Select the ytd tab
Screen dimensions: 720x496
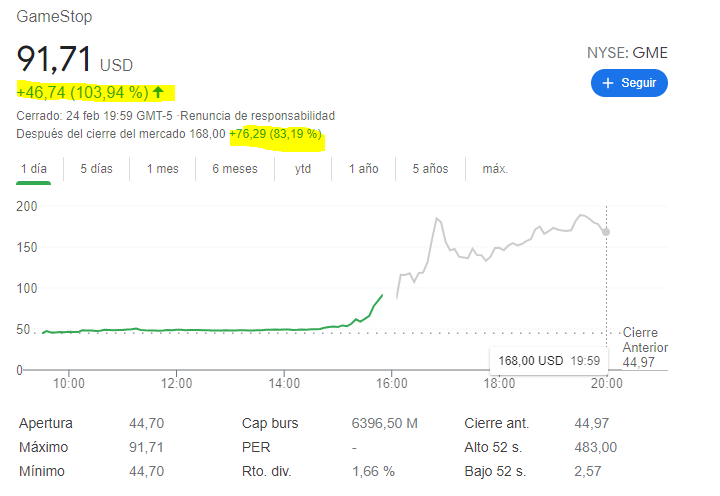point(303,169)
